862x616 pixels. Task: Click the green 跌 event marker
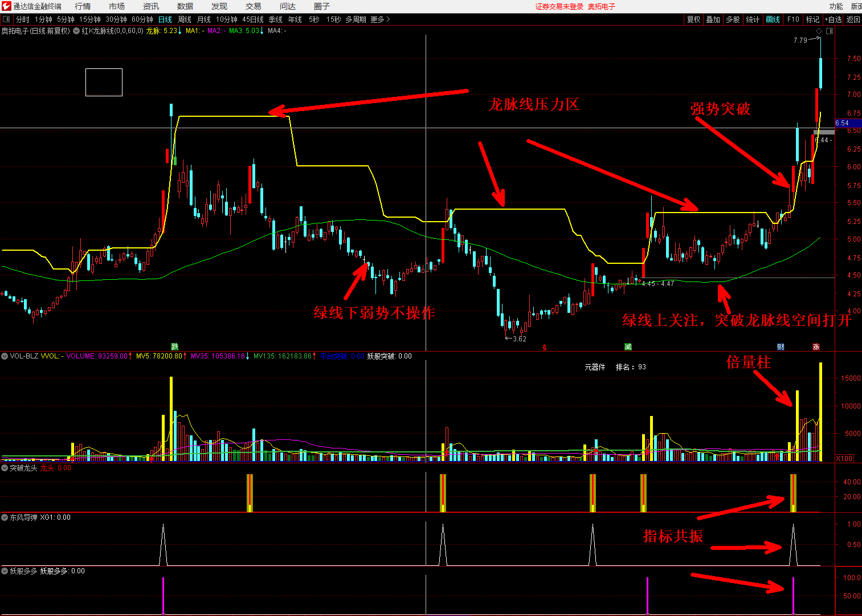[x=175, y=346]
